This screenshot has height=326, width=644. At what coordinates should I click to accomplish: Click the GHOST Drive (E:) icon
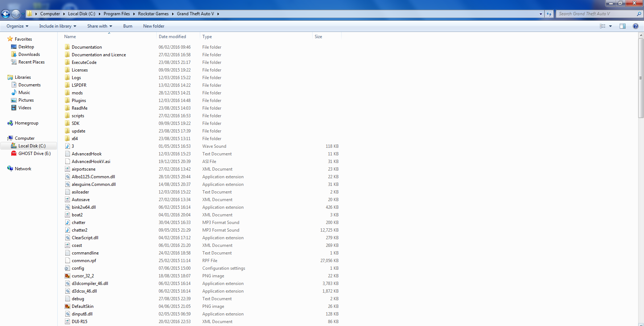pos(14,153)
